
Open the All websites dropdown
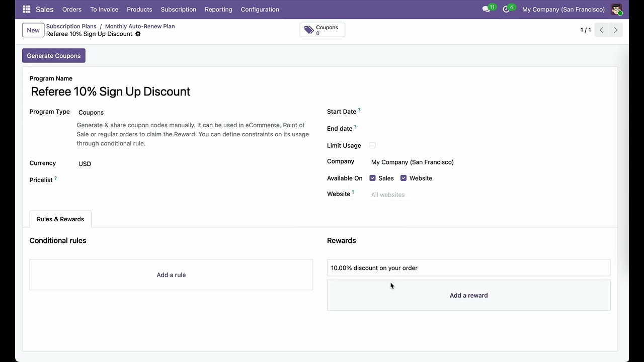tap(490, 195)
